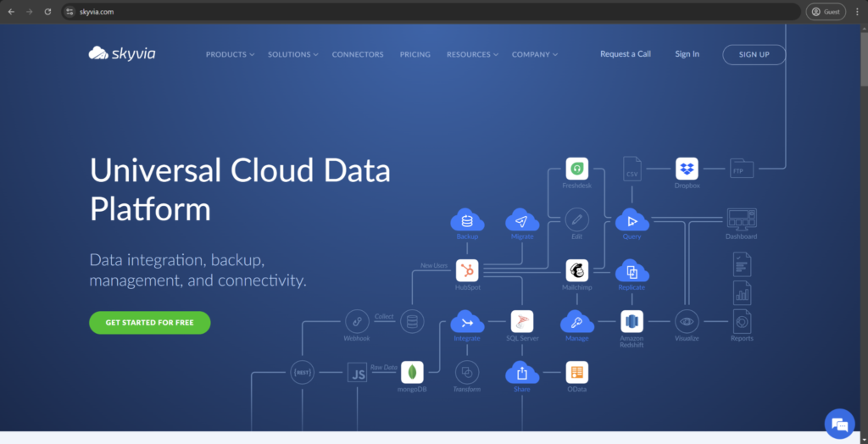This screenshot has width=868, height=444.
Task: Click the Amazon Redshift icon
Action: pos(632,322)
